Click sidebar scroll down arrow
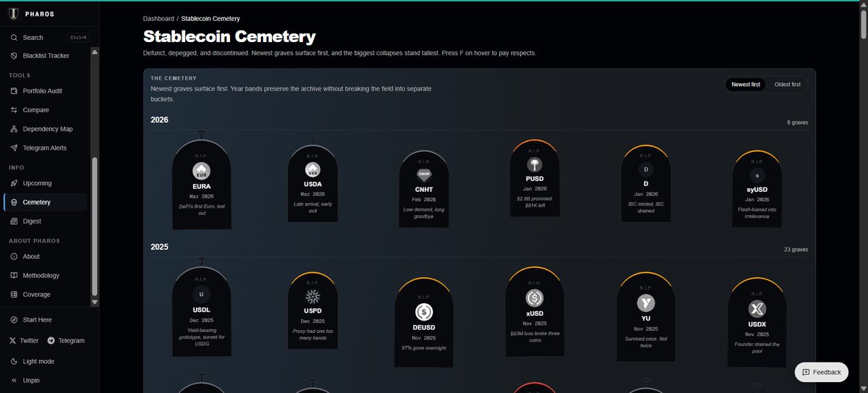Screen dimensions: 868x393 point(94,302)
